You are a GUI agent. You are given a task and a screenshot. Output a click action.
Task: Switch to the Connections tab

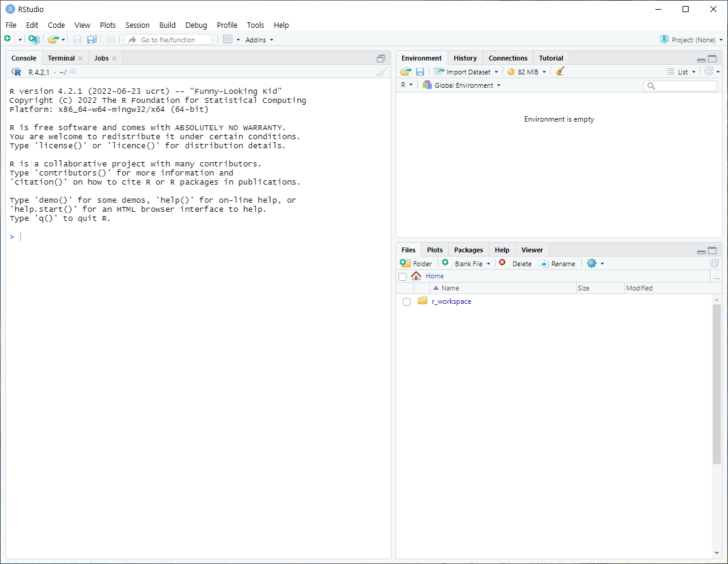pos(508,58)
